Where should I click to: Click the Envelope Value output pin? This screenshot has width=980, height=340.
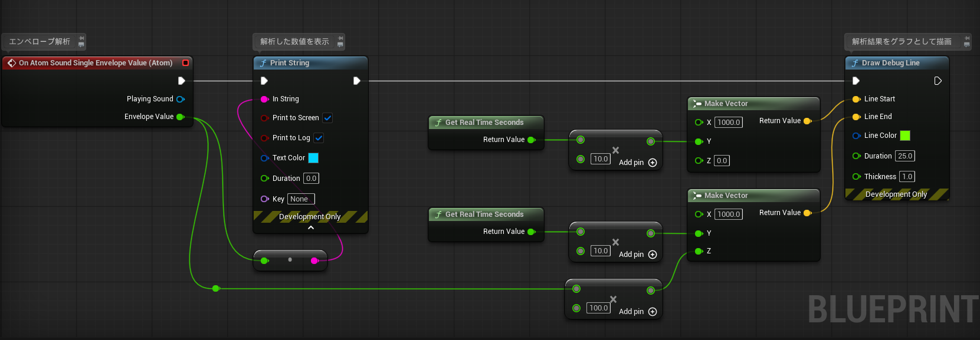(x=181, y=117)
